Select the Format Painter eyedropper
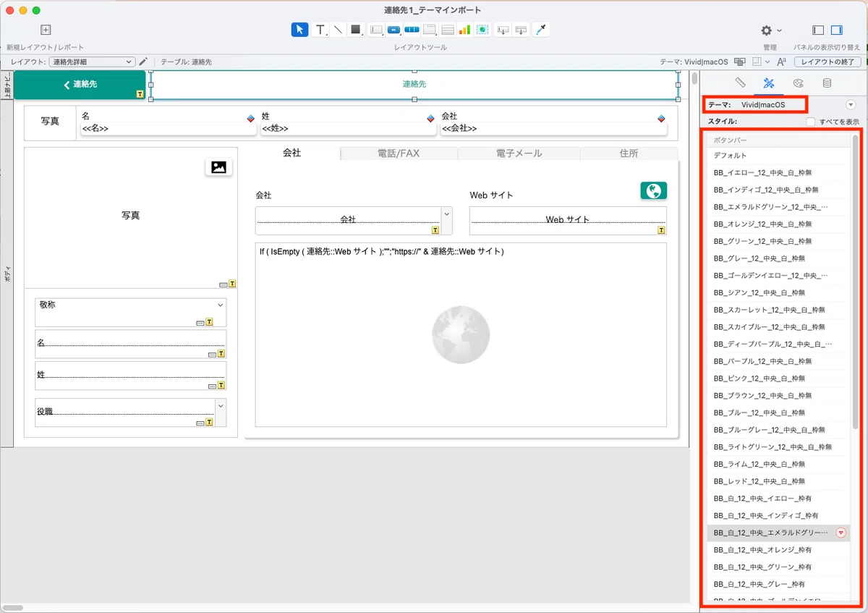 tap(540, 30)
